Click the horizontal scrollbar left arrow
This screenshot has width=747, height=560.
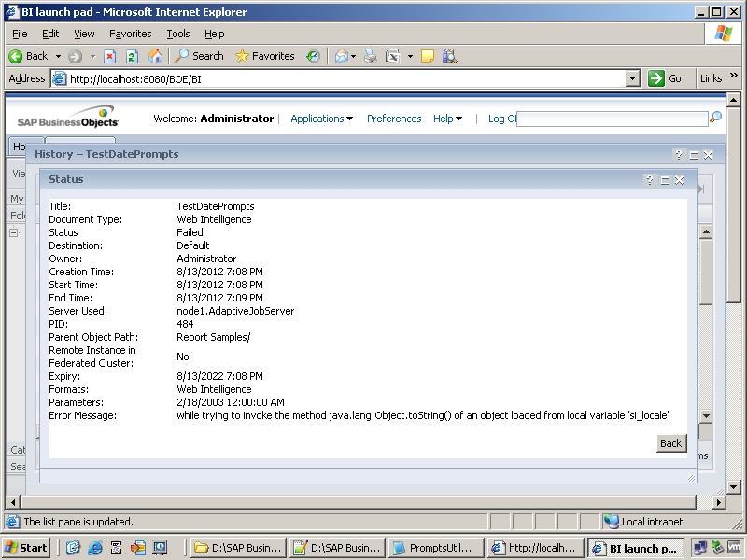coord(13,502)
